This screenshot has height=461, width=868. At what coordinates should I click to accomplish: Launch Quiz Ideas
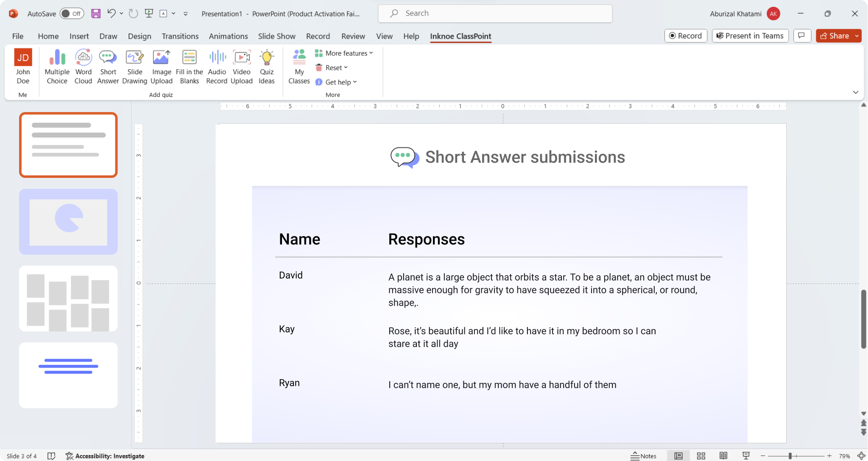(266, 66)
